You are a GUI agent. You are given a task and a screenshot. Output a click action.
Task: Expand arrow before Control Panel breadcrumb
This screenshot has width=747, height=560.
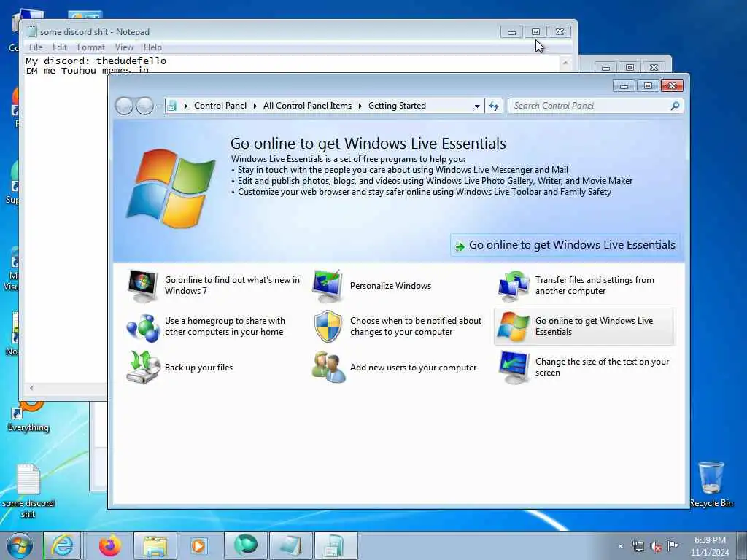[186, 106]
